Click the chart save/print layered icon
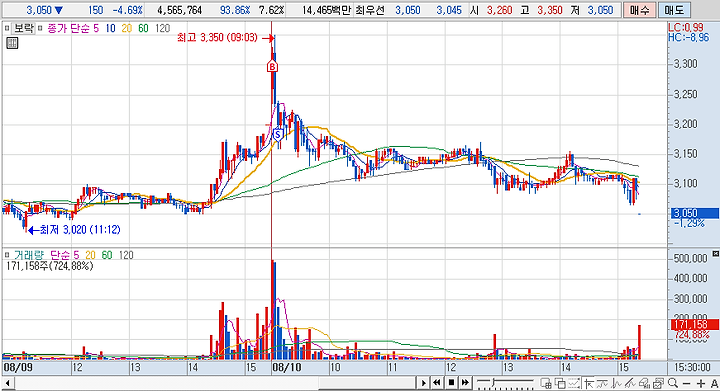Screen dimensions: 720x391 tap(658, 383)
